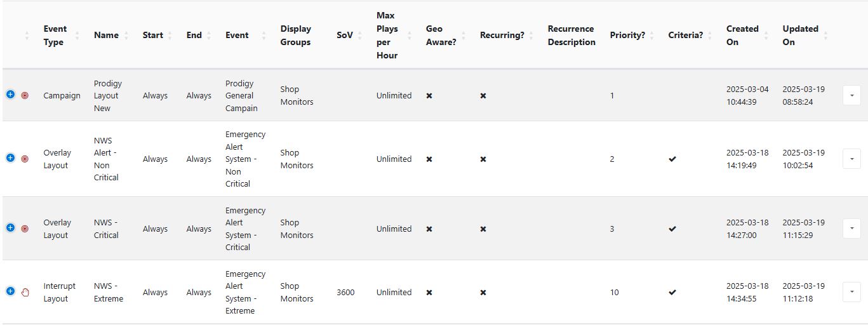Sort by Updated On column header
Image resolution: width=868 pixels, height=325 pixels.
[x=805, y=36]
